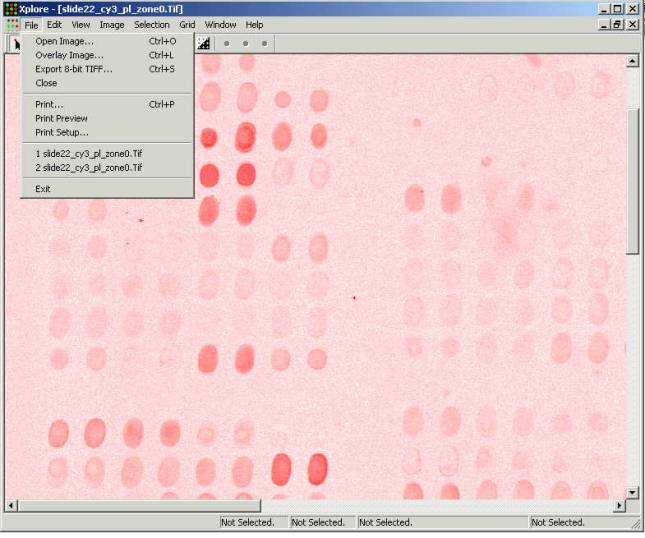The width and height of the screenshot is (645, 538).
Task: Click vertical scrollbar down arrow
Action: pyautogui.click(x=632, y=492)
